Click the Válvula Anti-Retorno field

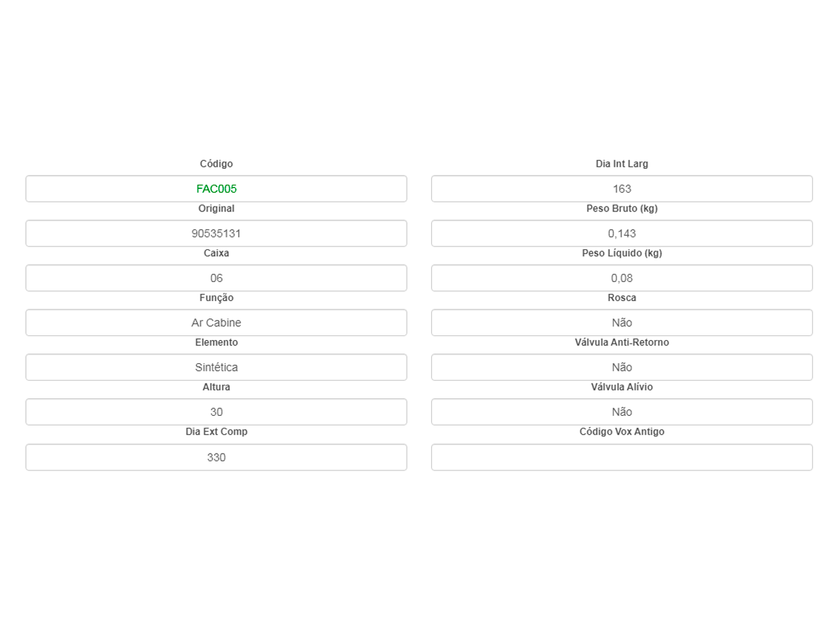click(622, 367)
